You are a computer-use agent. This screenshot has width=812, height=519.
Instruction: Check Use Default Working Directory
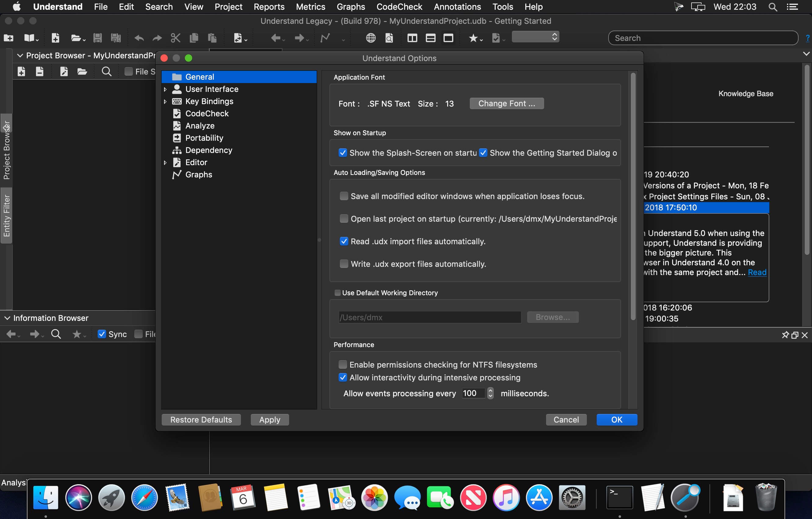(x=337, y=292)
